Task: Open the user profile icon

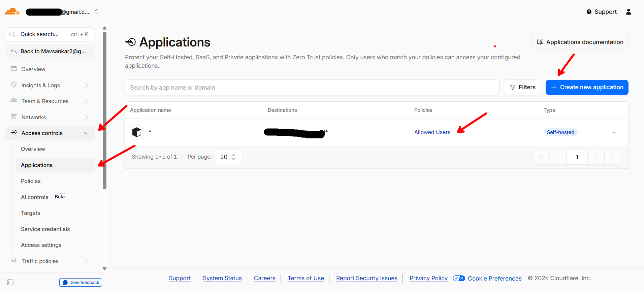Action: 629,12
